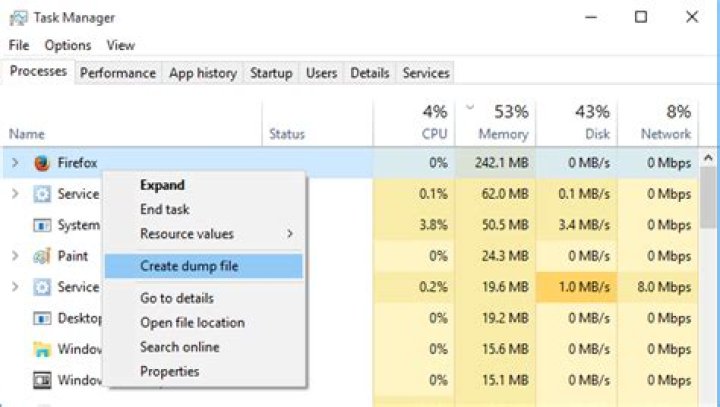This screenshot has height=407, width=720.
Task: Click the 3.4 MB/s disk value
Action: 584,225
